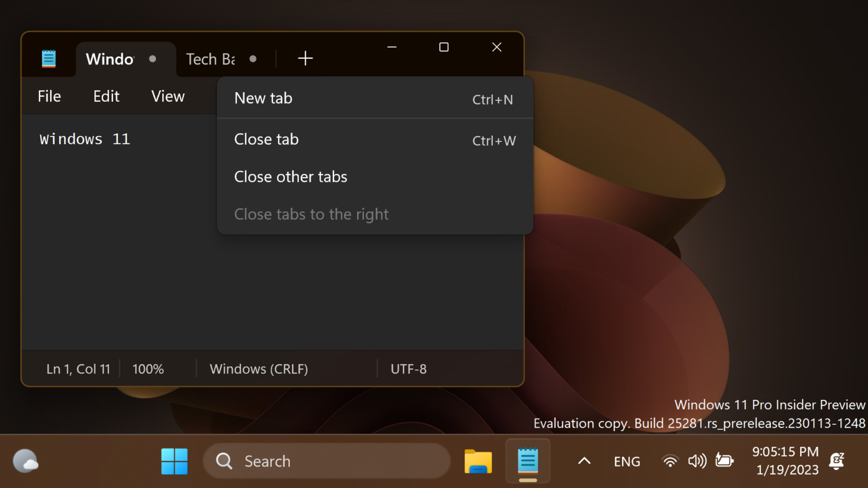
Task: Click the volume icon in the tray
Action: pyautogui.click(x=697, y=461)
